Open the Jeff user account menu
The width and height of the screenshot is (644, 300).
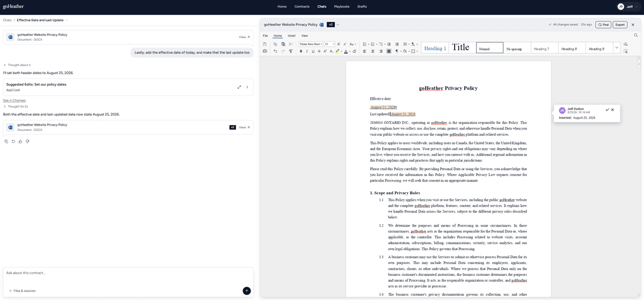[627, 6]
